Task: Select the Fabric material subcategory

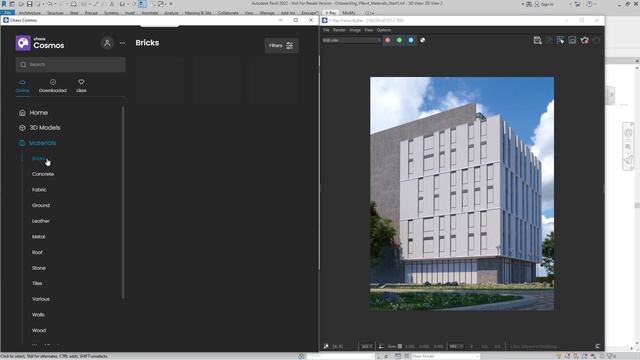Action: click(x=39, y=190)
